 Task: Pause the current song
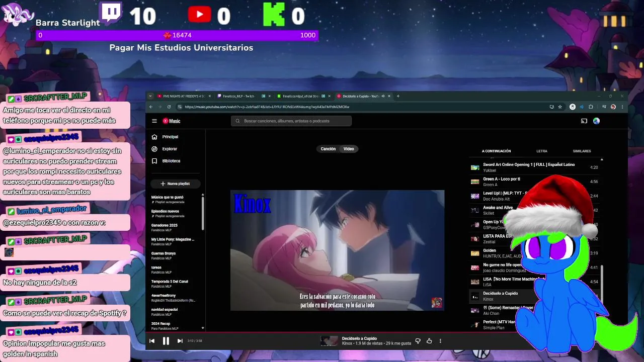pyautogui.click(x=166, y=341)
